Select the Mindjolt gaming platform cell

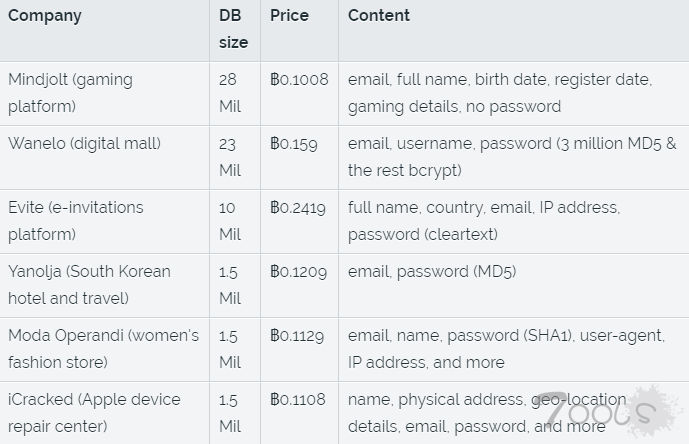pos(70,93)
